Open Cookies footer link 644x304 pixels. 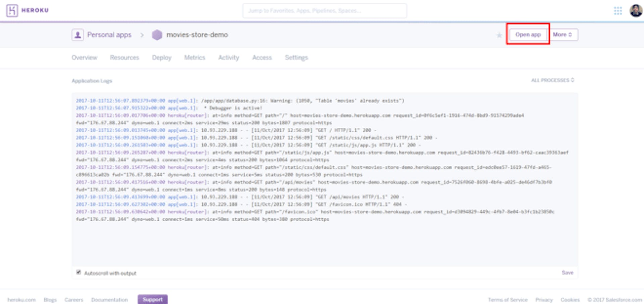570,300
